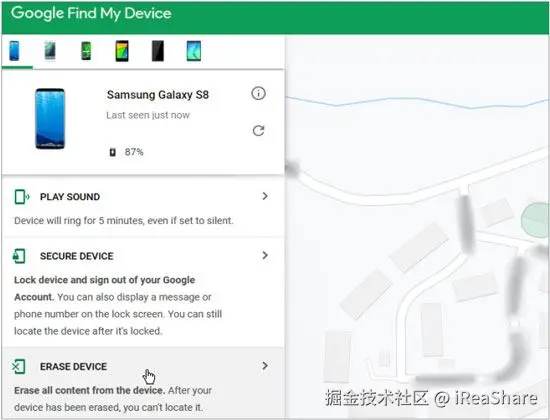Switch to the second device thumbnail tab

50,51
